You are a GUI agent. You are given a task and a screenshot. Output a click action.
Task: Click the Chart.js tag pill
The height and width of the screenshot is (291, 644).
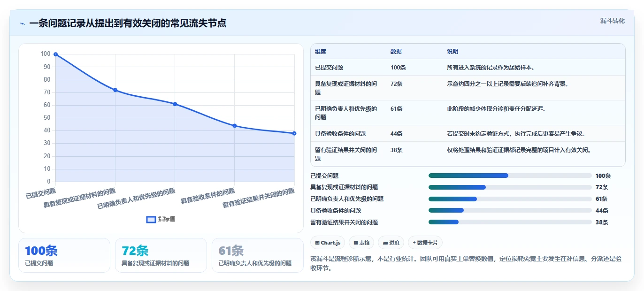click(328, 243)
